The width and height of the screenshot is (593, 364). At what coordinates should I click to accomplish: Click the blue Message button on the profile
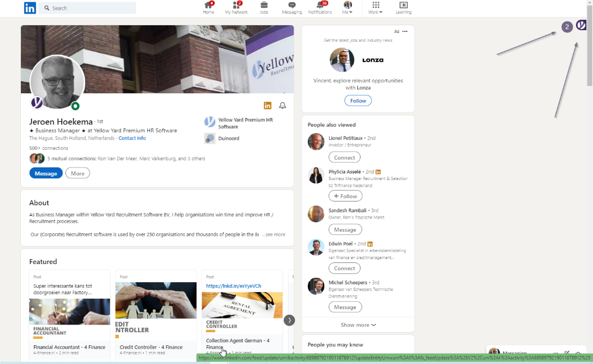(46, 173)
